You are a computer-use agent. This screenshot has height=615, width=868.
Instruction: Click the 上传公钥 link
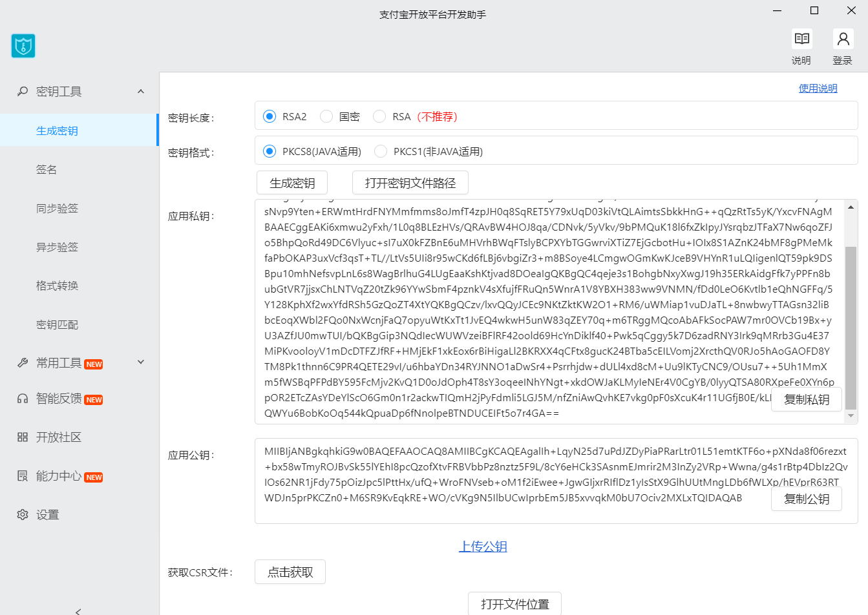click(483, 547)
